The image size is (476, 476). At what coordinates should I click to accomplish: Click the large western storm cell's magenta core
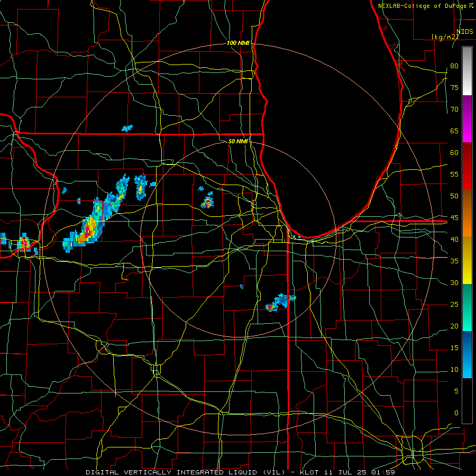[x=88, y=232]
